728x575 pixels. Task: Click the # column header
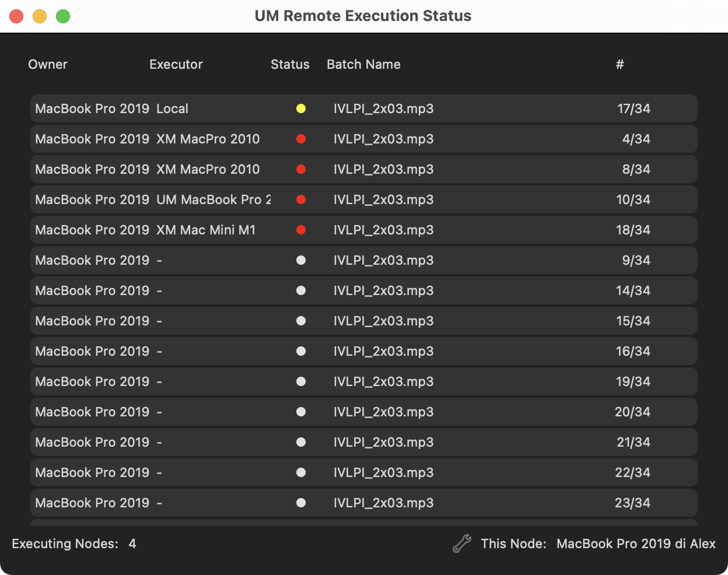coord(620,64)
